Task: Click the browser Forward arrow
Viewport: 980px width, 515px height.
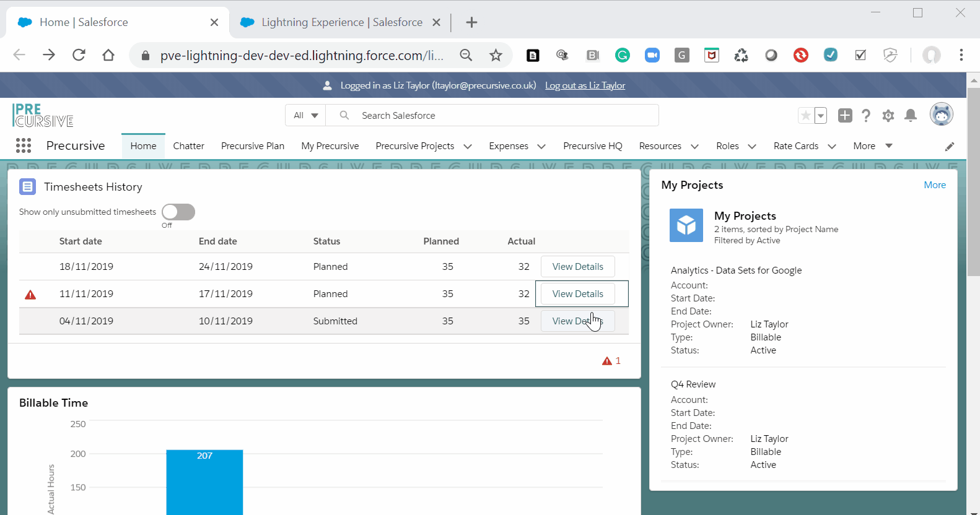Action: (x=49, y=55)
